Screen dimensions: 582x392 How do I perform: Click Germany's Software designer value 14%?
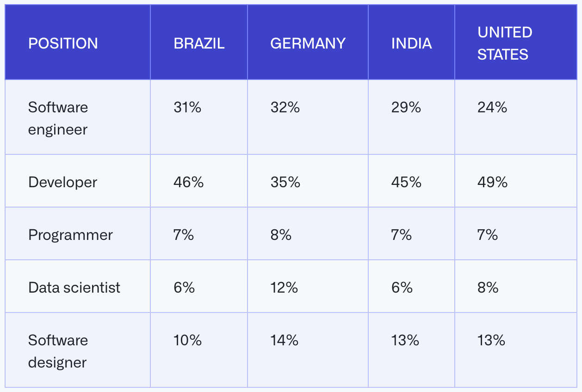[x=285, y=341]
